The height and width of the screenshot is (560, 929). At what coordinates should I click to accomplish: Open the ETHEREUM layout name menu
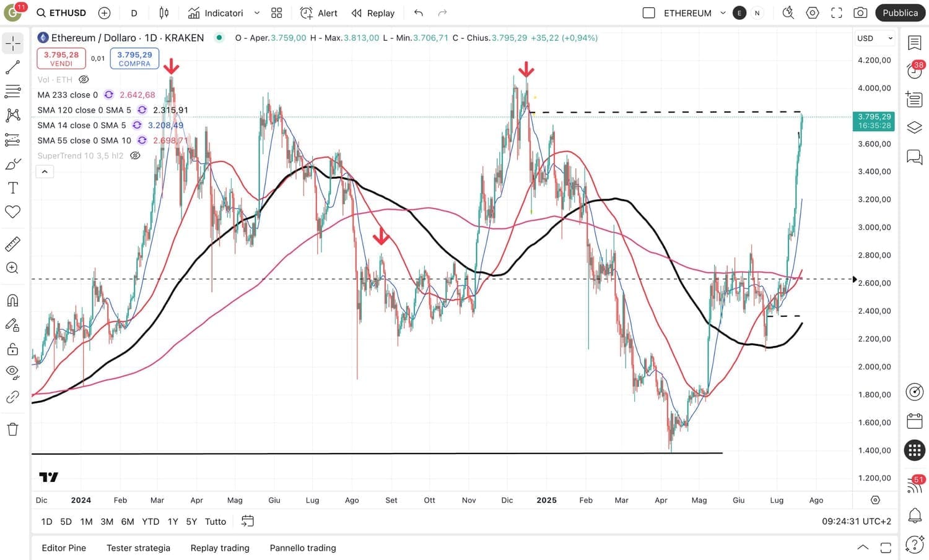point(694,13)
